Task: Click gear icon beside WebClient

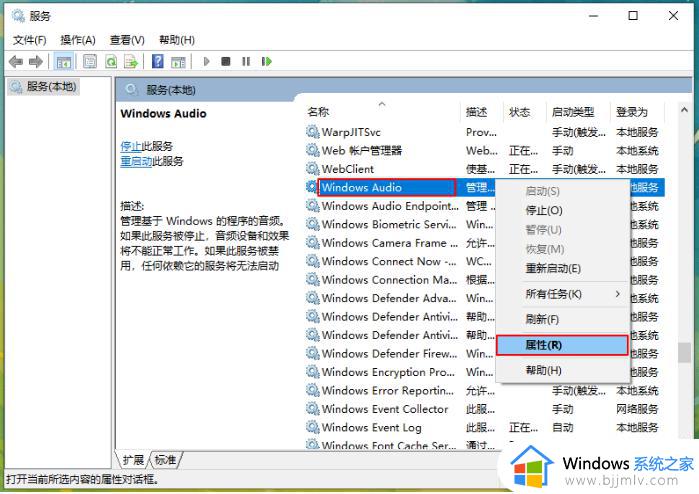Action: point(312,169)
